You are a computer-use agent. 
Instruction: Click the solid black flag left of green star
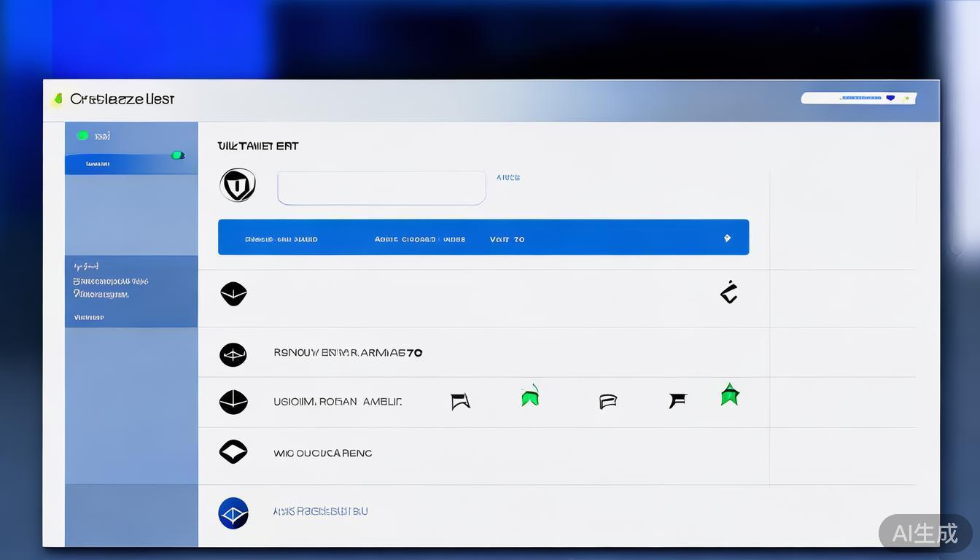[677, 400]
